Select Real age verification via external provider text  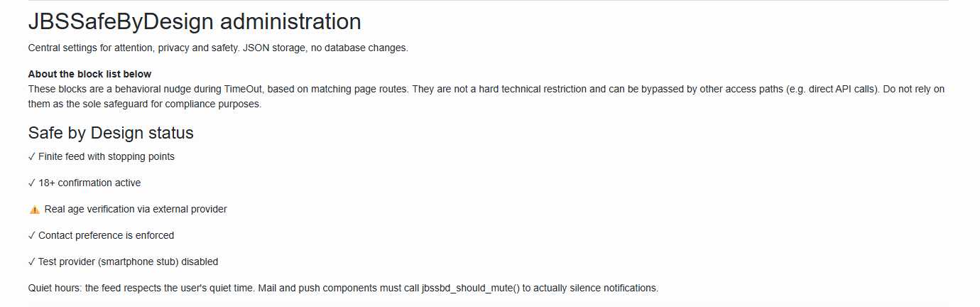136,209
